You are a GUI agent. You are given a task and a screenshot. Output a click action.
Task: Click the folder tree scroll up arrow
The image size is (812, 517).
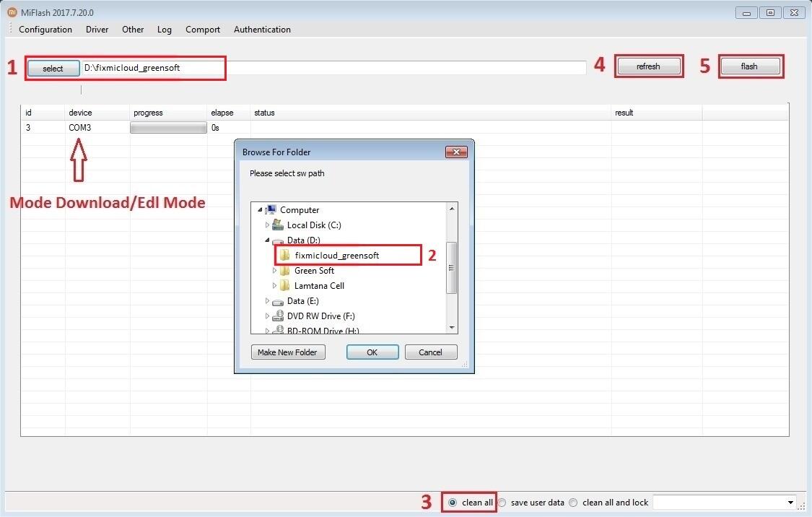[452, 208]
